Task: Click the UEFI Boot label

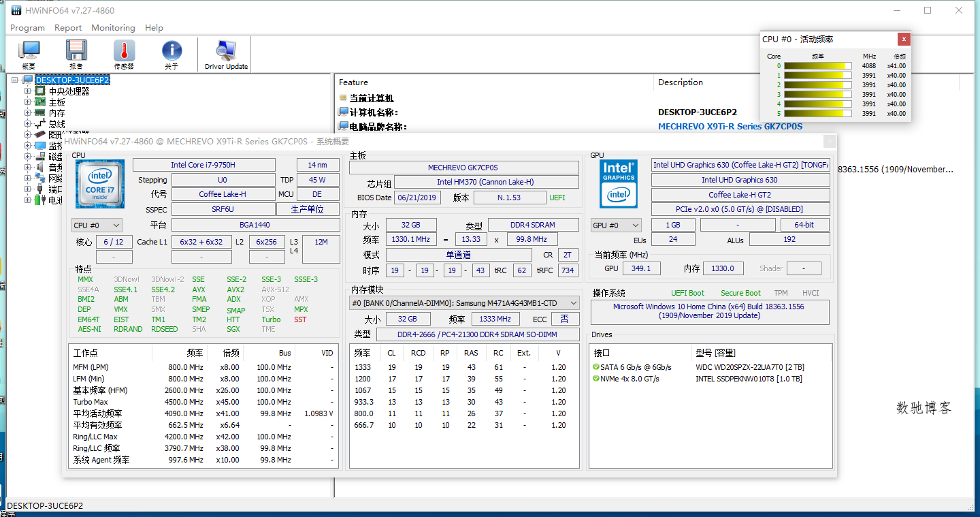Action: 688,293
